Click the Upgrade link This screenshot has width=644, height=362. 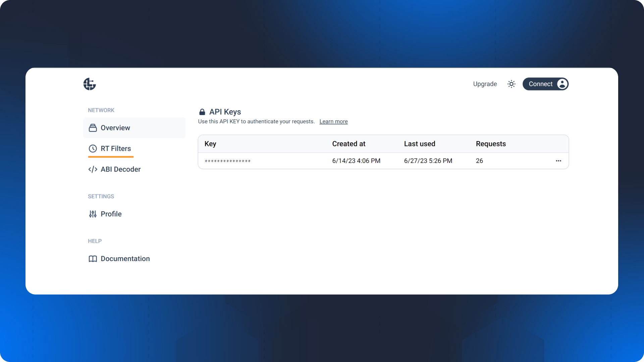[x=485, y=84]
